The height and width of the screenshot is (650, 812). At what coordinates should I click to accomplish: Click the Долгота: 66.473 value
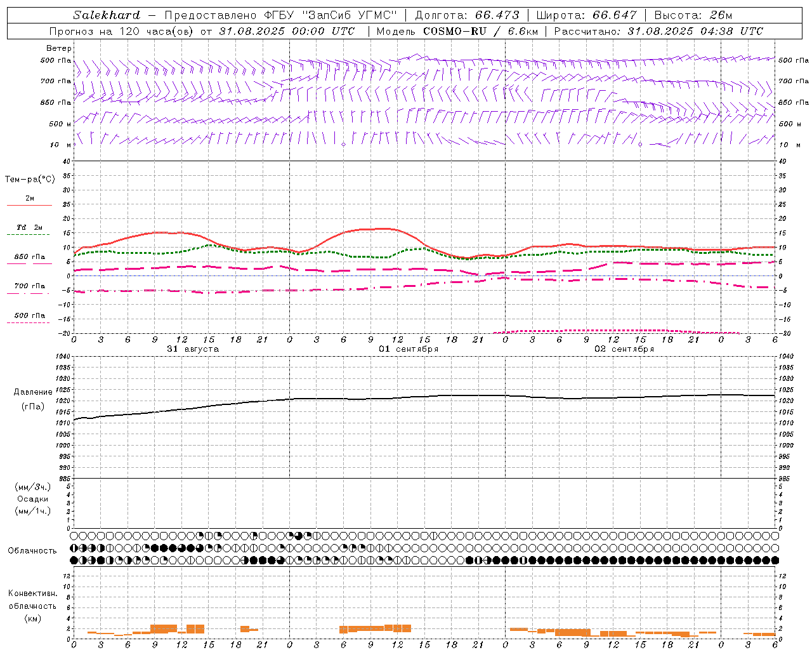(x=467, y=15)
